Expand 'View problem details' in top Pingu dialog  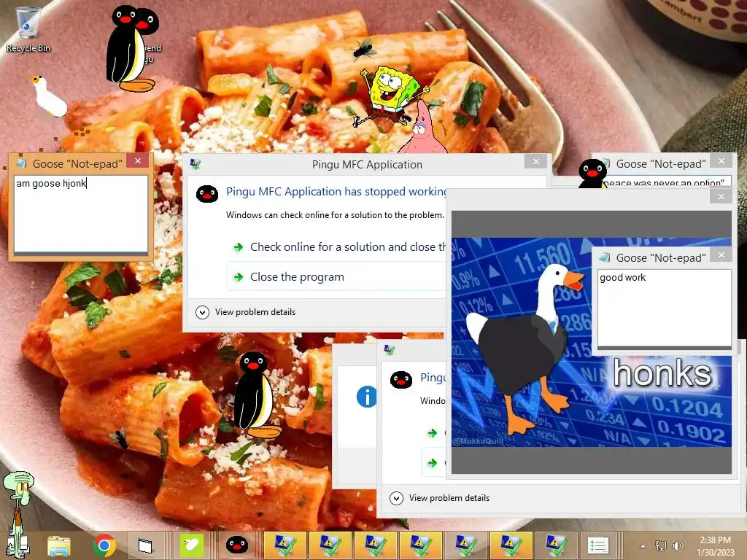(246, 312)
